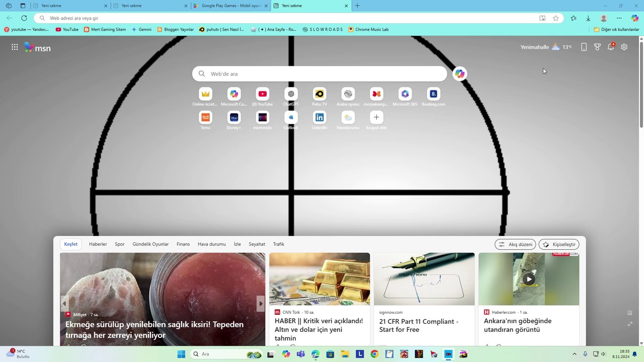Viewport: 644px width, 362px height.
Task: Open the Outlook shortcut tile
Action: click(x=291, y=117)
